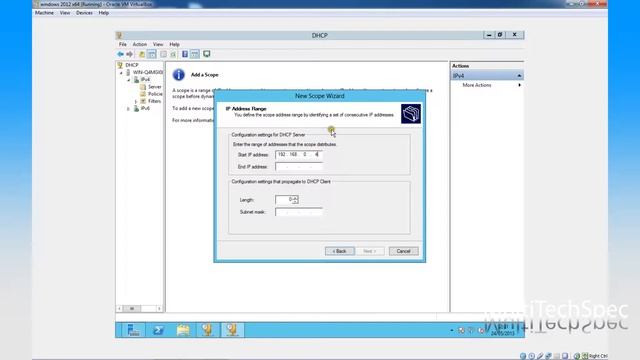Viewport: 640px width, 360px height.
Task: Click the tree pane scrollbar left arrow
Action: pyautogui.click(x=120, y=309)
